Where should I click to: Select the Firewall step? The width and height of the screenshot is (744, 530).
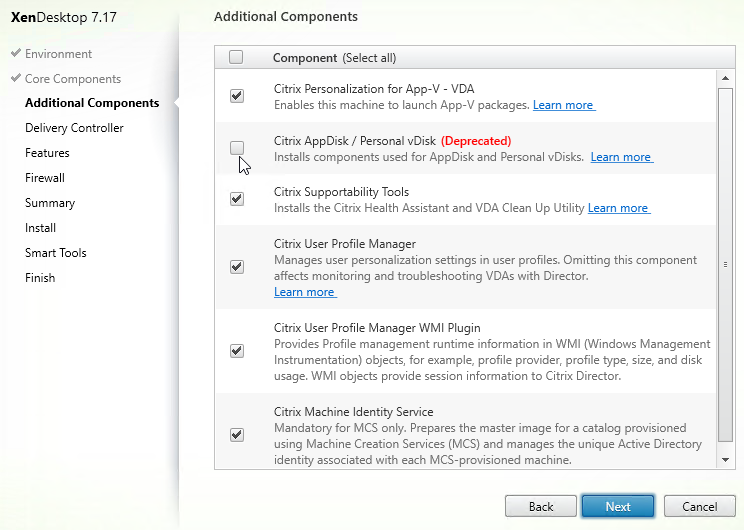pos(45,178)
